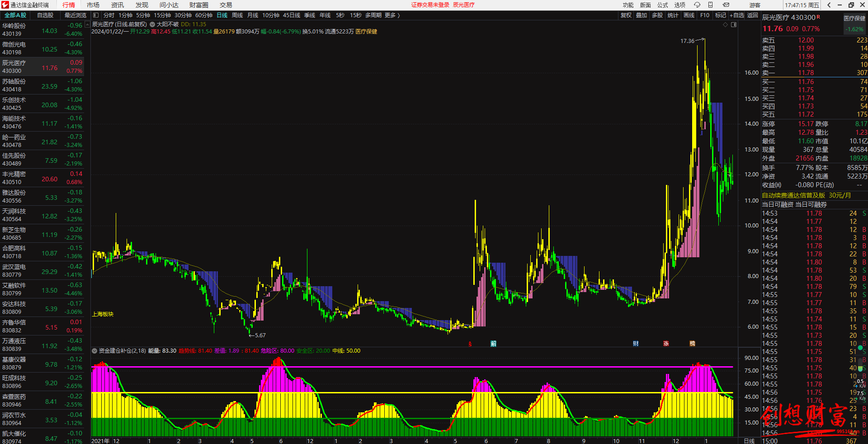Open the 财富圈 menu tab

point(199,5)
